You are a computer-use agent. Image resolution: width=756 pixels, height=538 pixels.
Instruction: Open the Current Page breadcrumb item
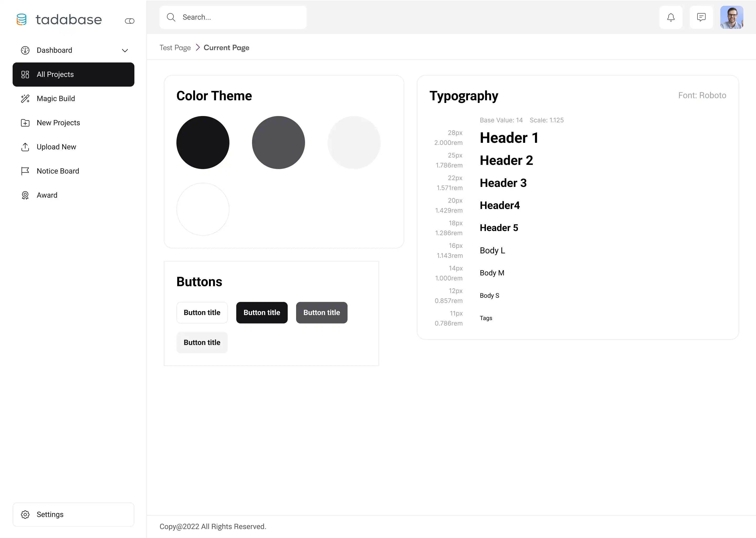[227, 47]
